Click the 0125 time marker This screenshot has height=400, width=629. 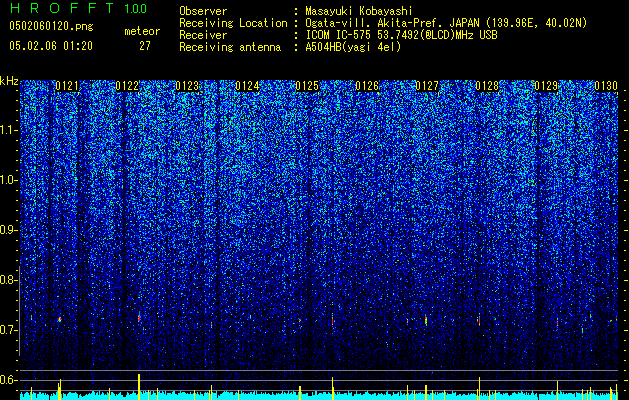pos(307,86)
